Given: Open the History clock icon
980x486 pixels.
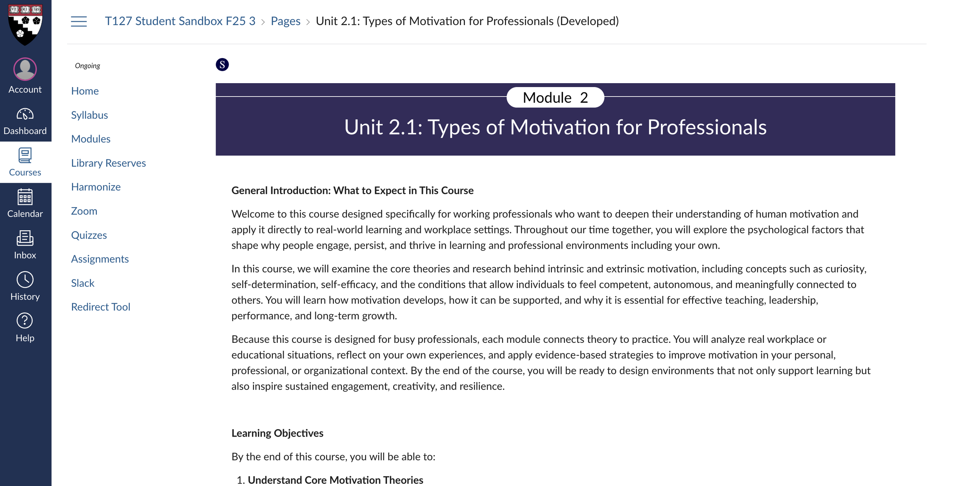Looking at the screenshot, I should click(25, 280).
